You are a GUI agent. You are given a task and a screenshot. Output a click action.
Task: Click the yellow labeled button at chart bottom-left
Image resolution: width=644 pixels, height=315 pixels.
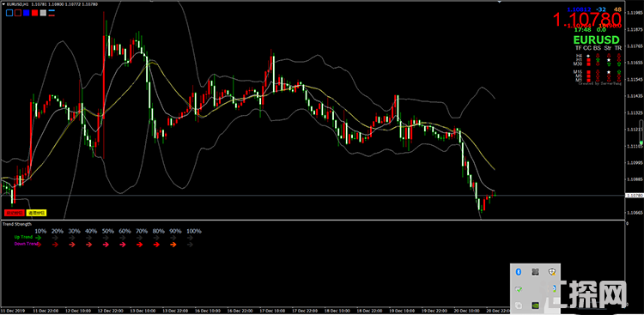tap(37, 213)
